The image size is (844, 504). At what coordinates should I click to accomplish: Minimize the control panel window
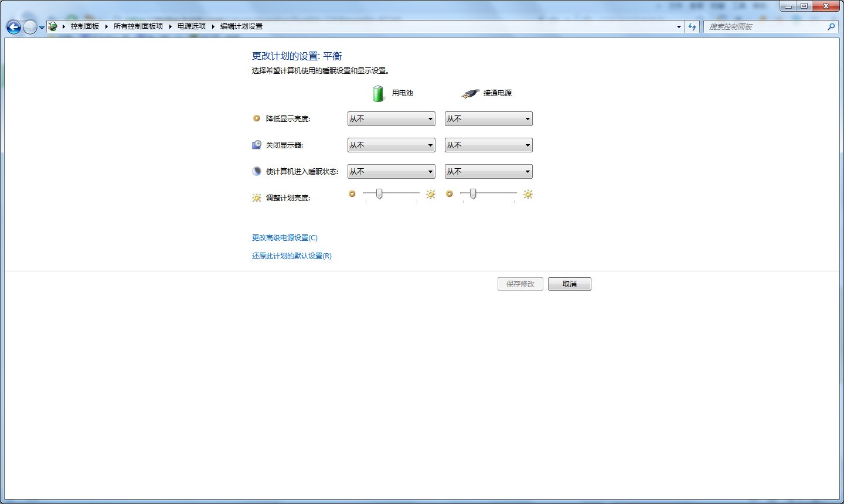(788, 6)
